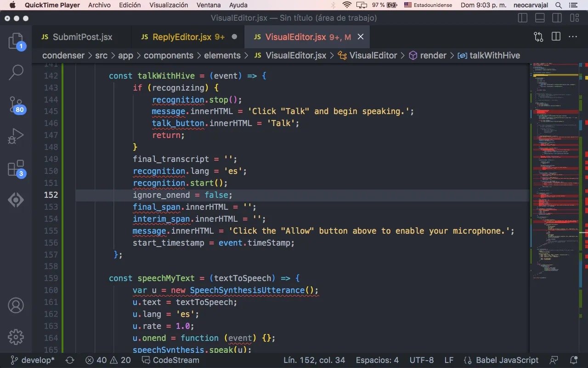588x368 pixels.
Task: Toggle the primary side bar layout icon
Action: coord(523,18)
